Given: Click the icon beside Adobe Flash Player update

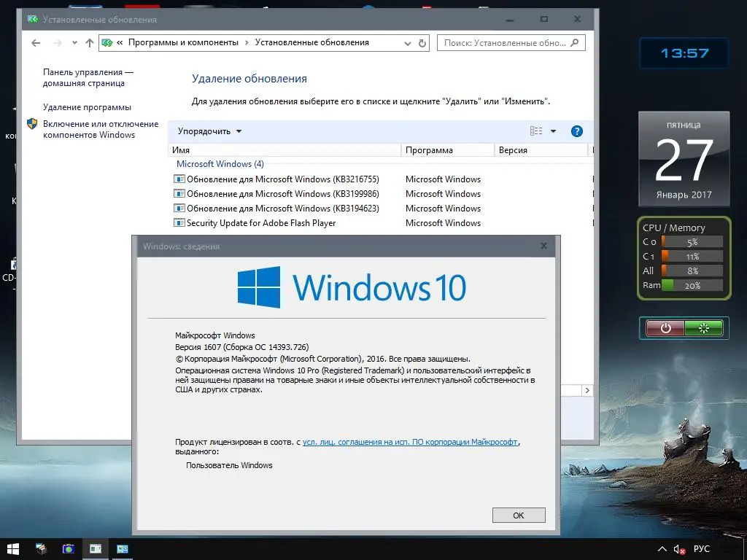Looking at the screenshot, I should [x=179, y=223].
